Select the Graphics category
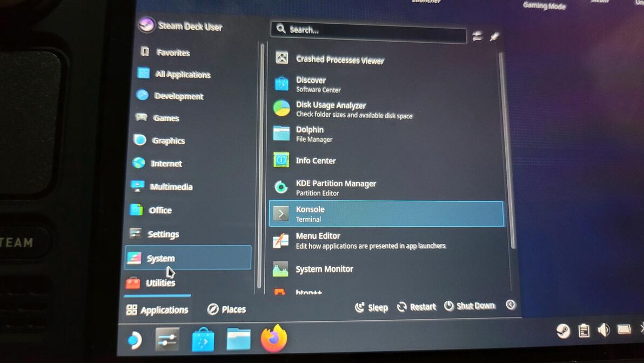644x363 pixels. [159, 141]
